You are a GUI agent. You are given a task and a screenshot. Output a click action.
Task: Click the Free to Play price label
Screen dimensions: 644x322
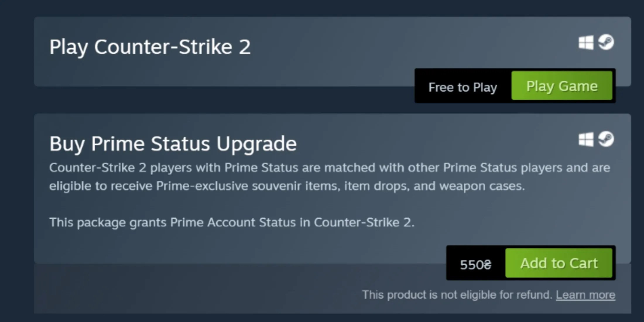coord(463,87)
